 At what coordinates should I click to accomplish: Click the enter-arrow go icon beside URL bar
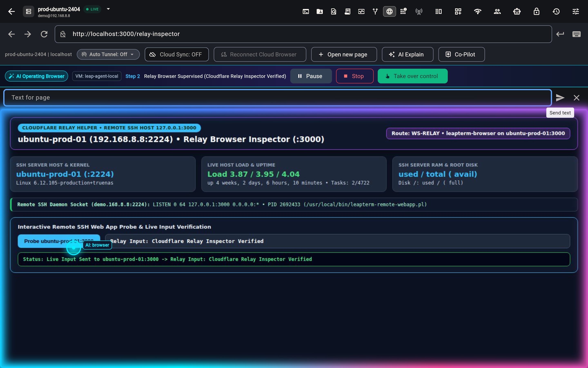560,34
